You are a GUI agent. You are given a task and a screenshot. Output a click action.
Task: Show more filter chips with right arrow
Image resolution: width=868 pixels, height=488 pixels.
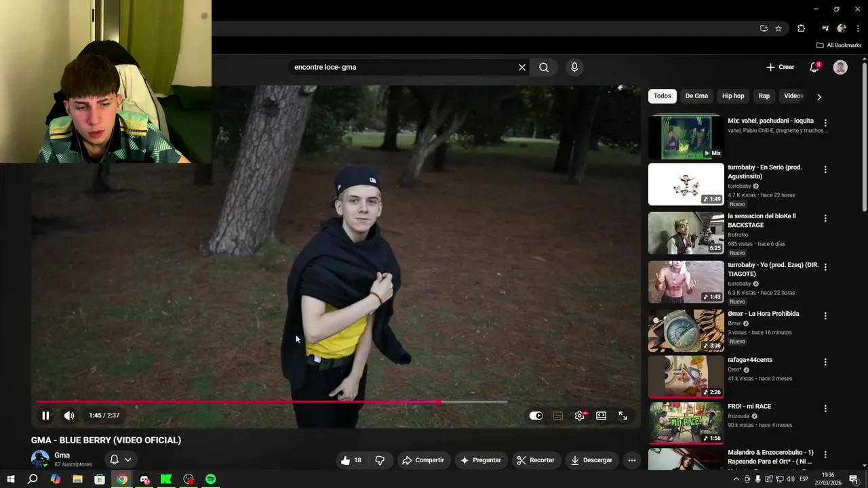pyautogui.click(x=819, y=97)
